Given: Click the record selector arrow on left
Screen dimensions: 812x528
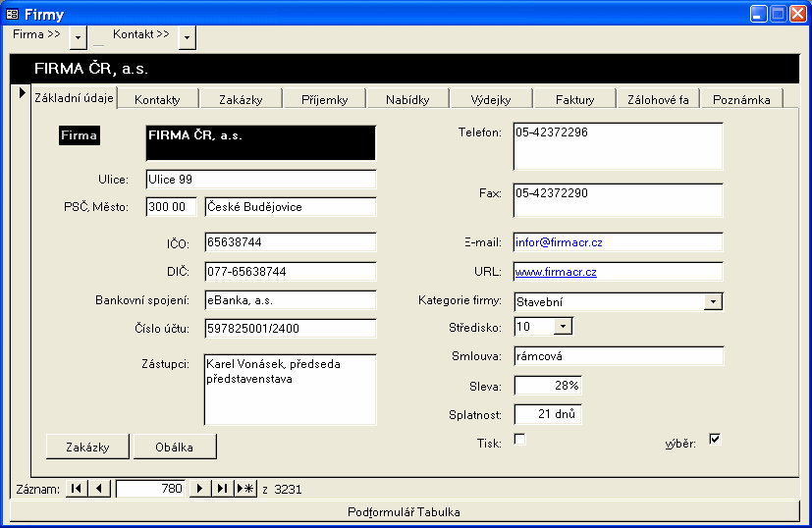Looking at the screenshot, I should tap(22, 93).
